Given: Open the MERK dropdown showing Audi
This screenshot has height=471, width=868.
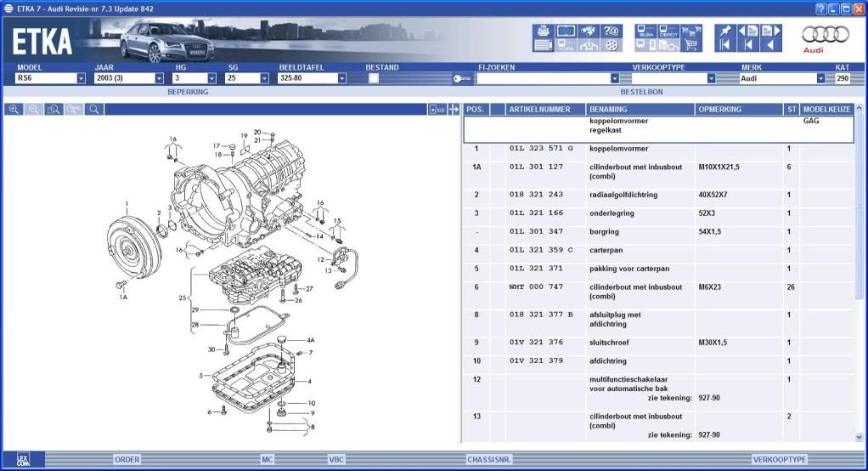Looking at the screenshot, I should (x=820, y=79).
